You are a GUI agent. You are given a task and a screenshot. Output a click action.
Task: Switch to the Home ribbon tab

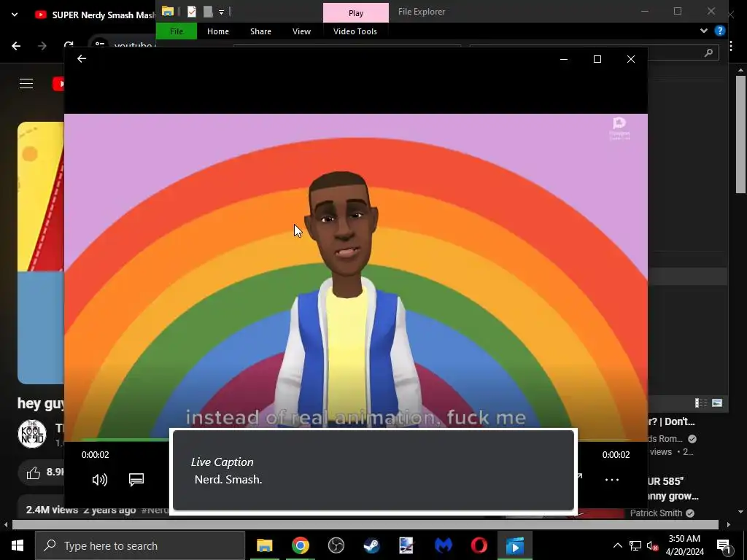218,31
